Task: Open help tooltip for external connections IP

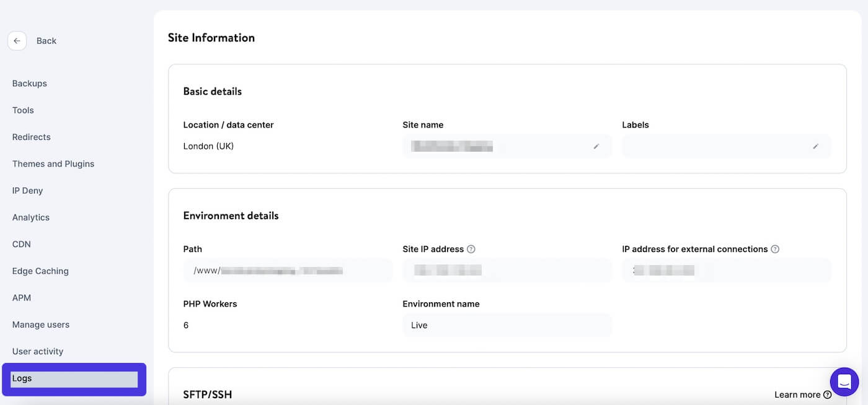Action: 776,248
